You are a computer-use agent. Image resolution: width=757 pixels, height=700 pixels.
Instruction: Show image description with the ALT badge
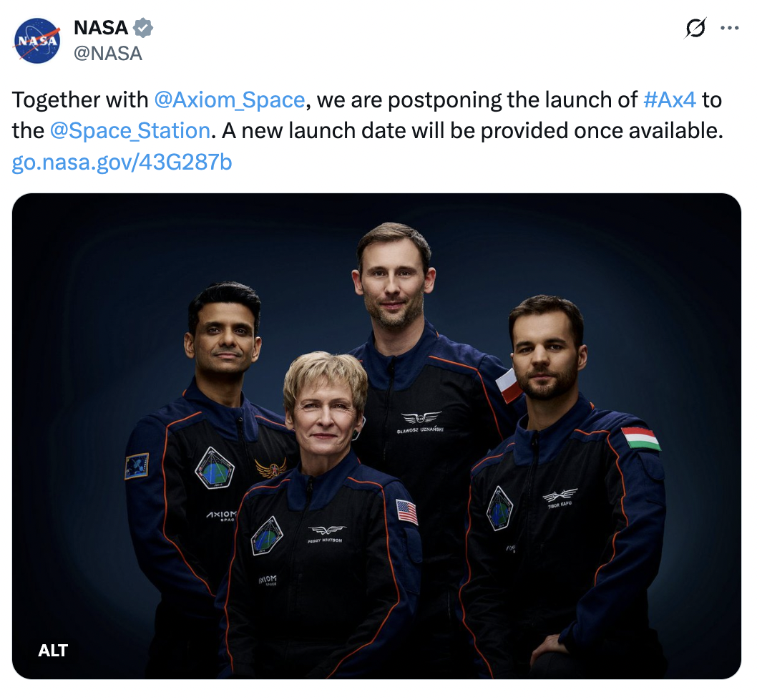53,650
